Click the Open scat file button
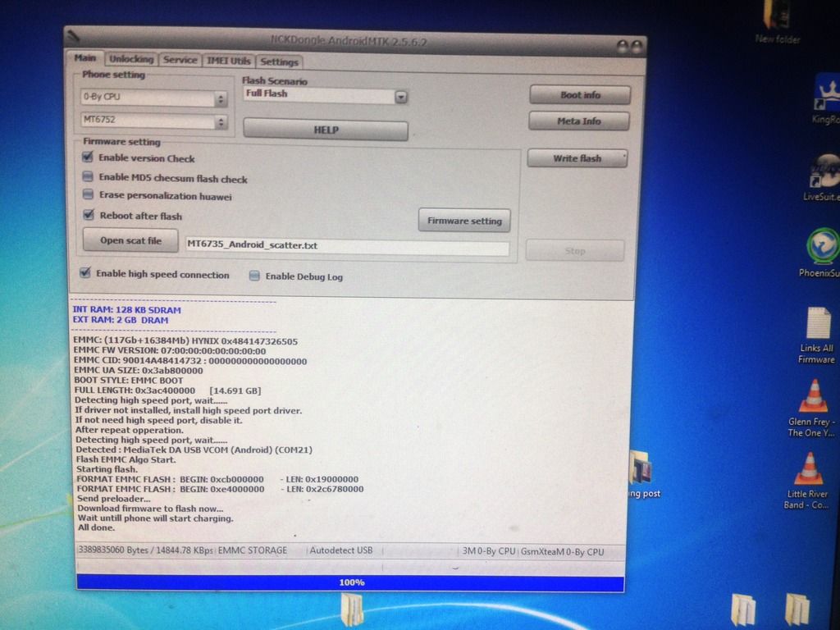The image size is (840, 630). (x=130, y=241)
